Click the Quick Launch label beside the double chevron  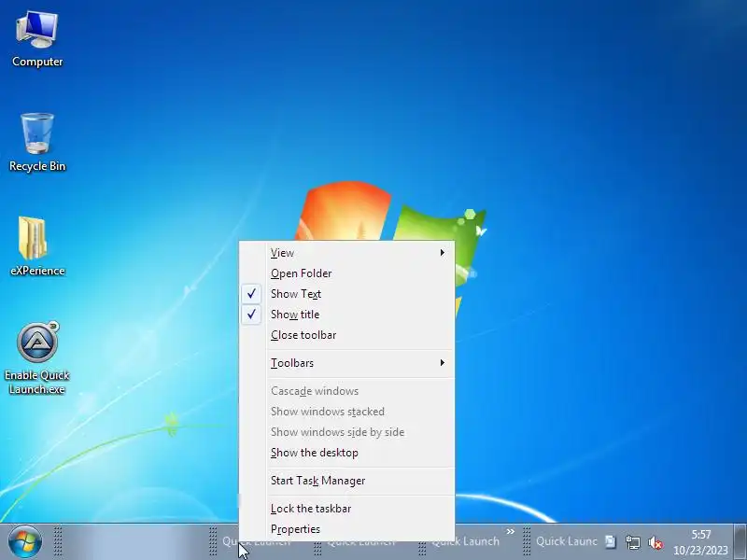pyautogui.click(x=465, y=541)
